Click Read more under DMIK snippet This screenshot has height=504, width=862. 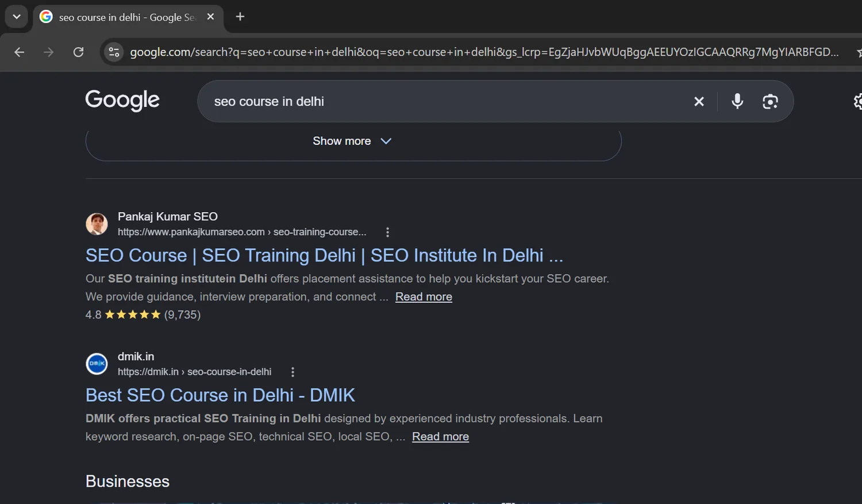pos(440,437)
